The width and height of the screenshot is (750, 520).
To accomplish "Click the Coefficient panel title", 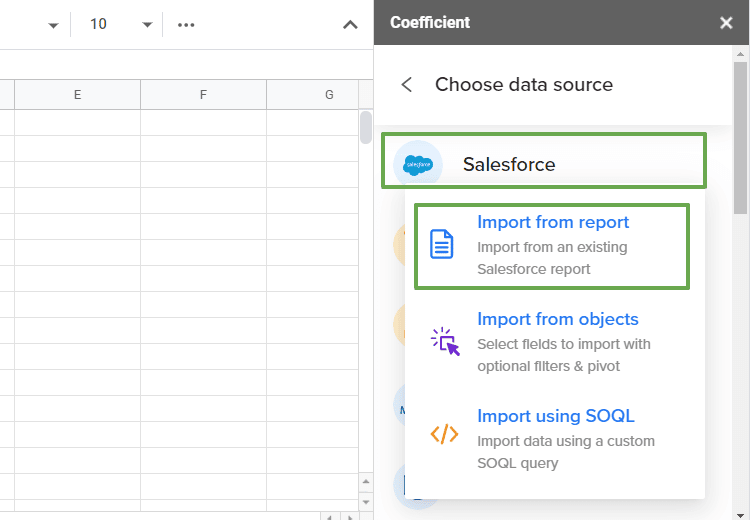I will pos(430,22).
